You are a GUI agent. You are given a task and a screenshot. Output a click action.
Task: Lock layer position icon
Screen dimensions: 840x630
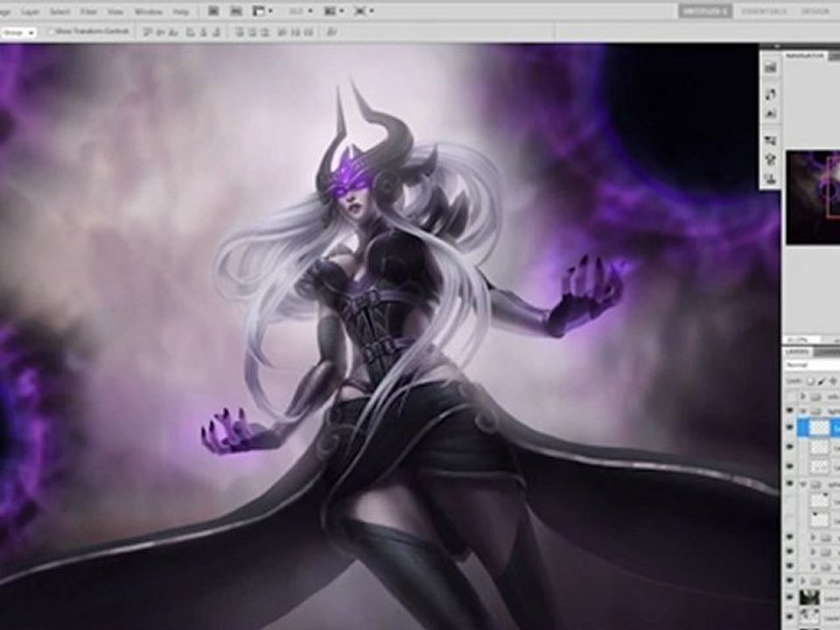tap(833, 381)
